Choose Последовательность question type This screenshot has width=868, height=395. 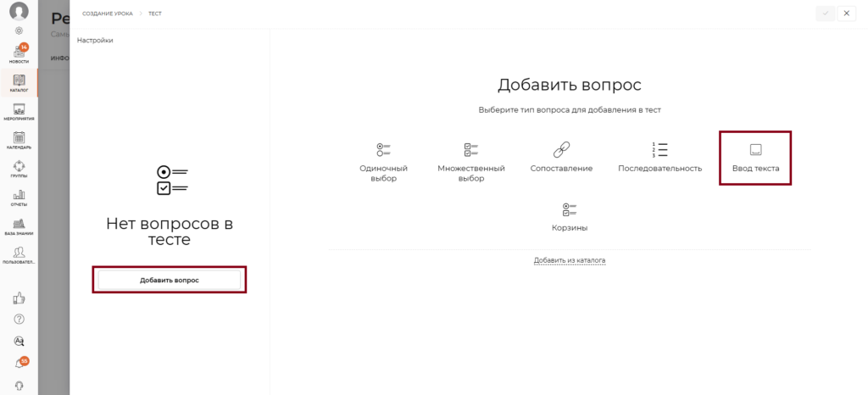pyautogui.click(x=659, y=157)
